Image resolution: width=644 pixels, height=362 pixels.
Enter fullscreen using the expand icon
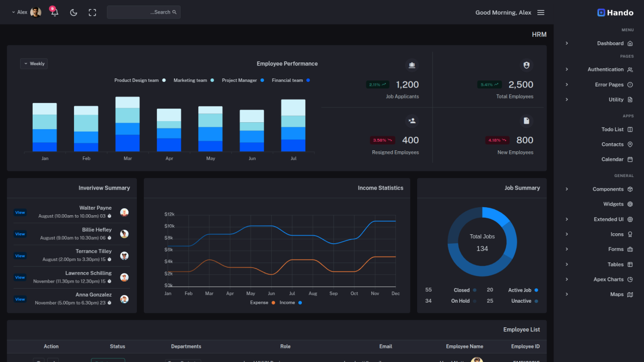click(92, 12)
